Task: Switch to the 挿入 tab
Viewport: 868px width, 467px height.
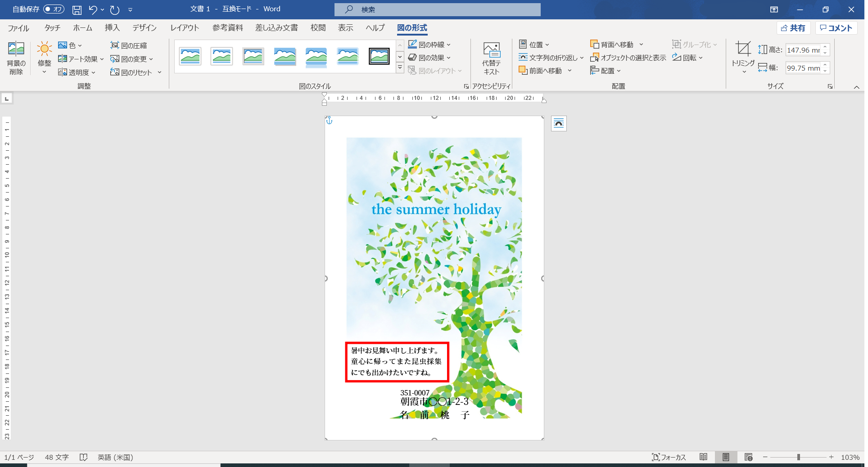Action: (x=112, y=28)
